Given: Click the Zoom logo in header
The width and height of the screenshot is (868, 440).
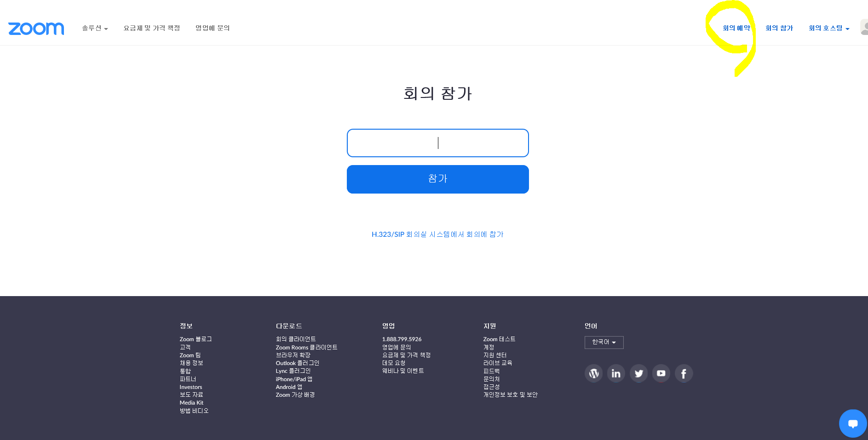Looking at the screenshot, I should [x=36, y=29].
